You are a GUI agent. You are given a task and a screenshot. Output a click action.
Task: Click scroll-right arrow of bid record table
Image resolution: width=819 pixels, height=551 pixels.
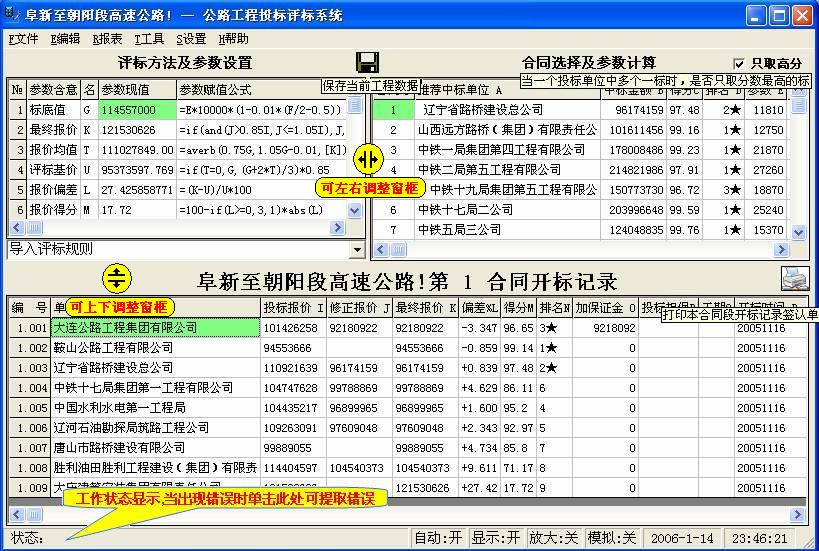click(797, 515)
